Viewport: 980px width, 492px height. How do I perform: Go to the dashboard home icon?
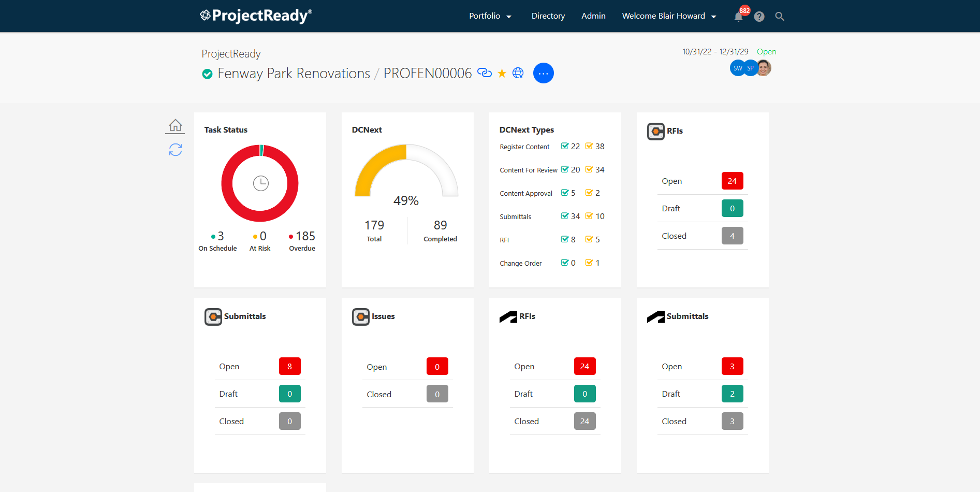click(175, 125)
